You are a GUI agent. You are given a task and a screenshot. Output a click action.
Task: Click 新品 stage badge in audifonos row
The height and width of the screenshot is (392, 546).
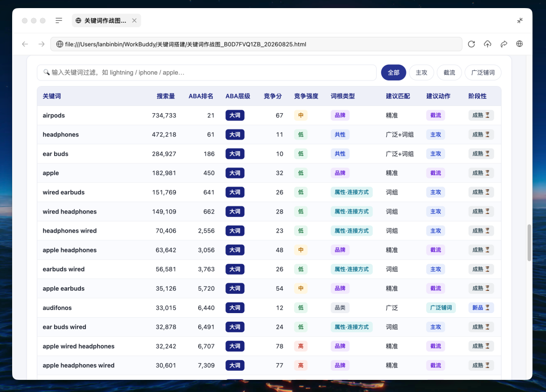(x=481, y=308)
